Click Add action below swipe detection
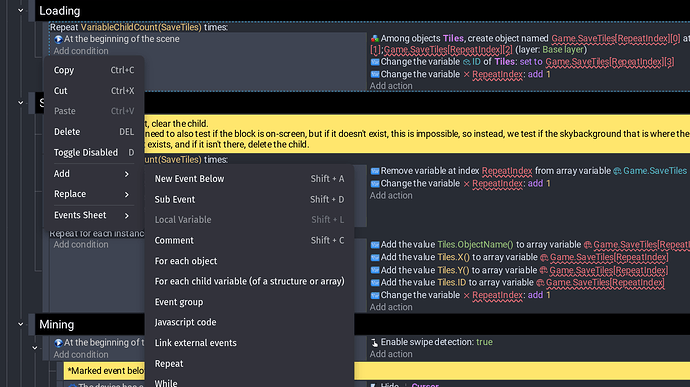Viewport: 690px width, 387px height. pos(391,354)
